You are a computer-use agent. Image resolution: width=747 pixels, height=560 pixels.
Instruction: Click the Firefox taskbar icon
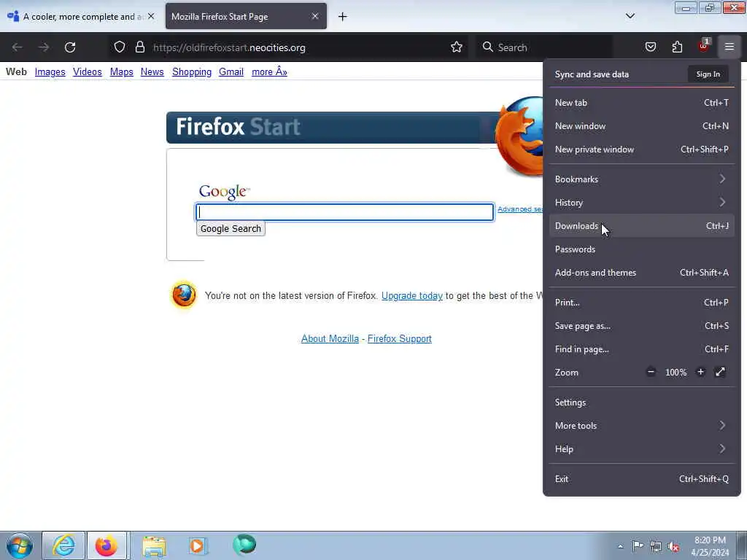click(107, 545)
